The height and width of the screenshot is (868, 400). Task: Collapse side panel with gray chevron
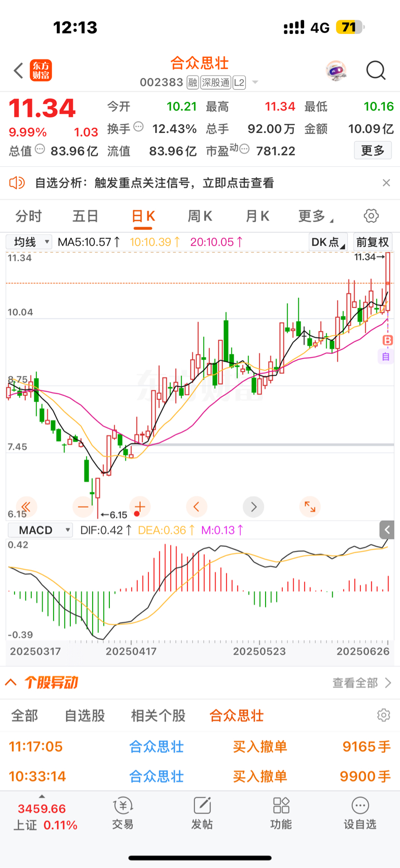[386, 530]
